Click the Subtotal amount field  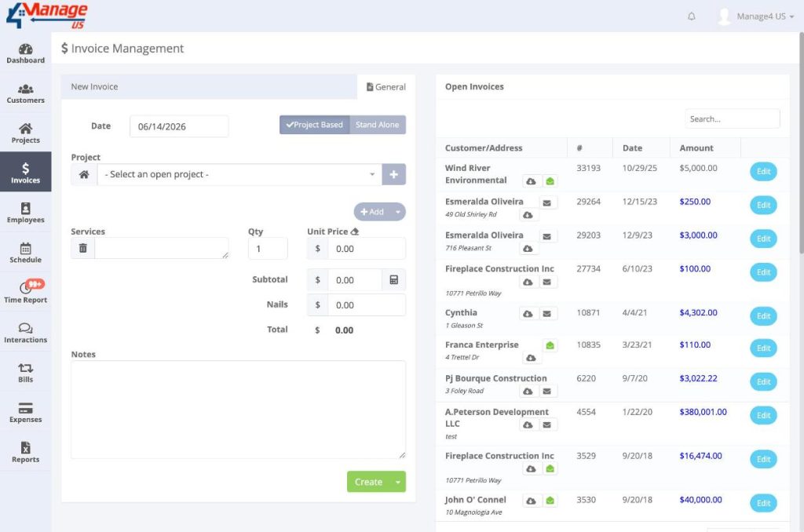[355, 280]
